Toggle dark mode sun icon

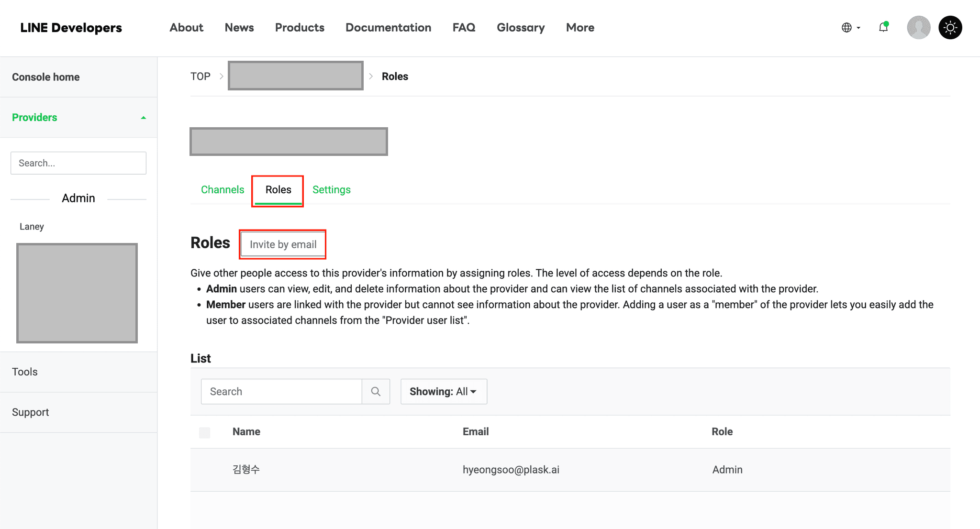click(950, 27)
